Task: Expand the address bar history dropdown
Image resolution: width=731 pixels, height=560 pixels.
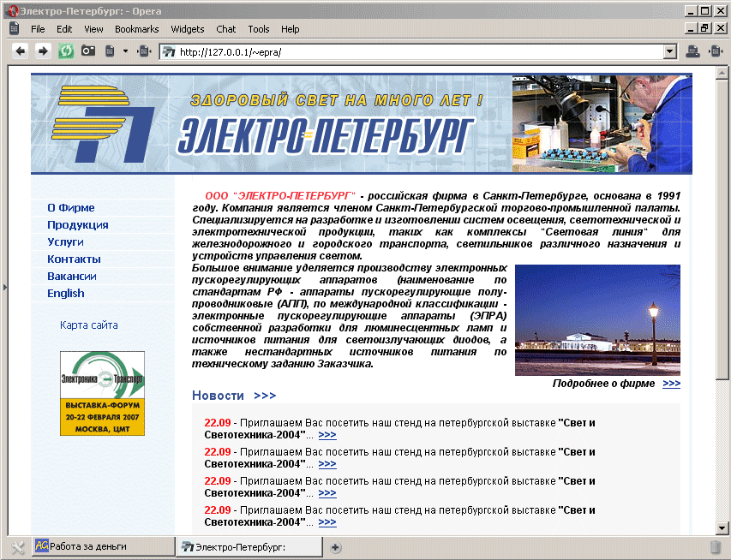Action: 670,51
